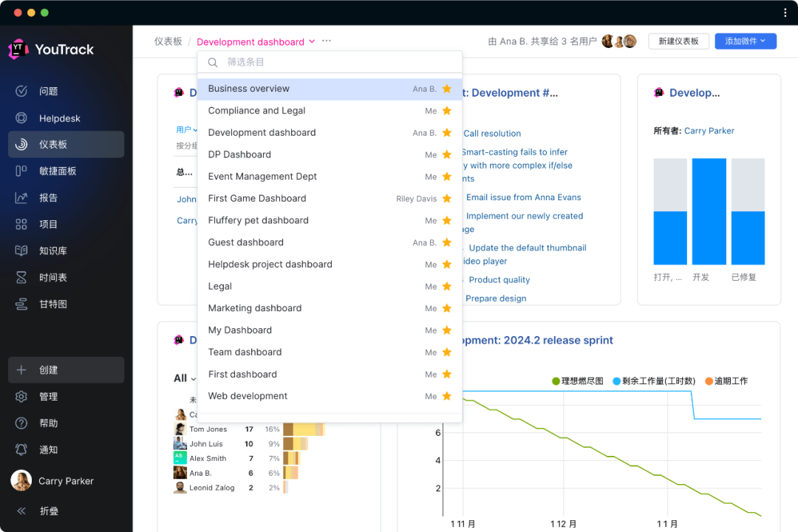Open the Helpdesk lifebuoy icon
The height and width of the screenshot is (532, 798).
click(21, 118)
